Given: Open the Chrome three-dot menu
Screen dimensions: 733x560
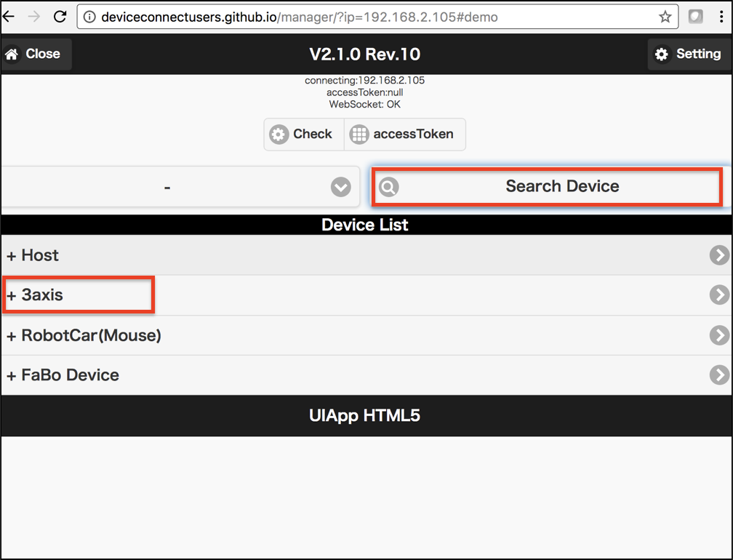Looking at the screenshot, I should (x=721, y=17).
